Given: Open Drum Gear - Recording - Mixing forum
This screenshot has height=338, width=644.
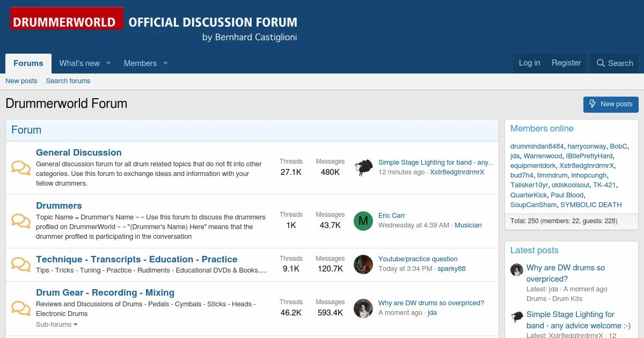Looking at the screenshot, I should [x=105, y=292].
